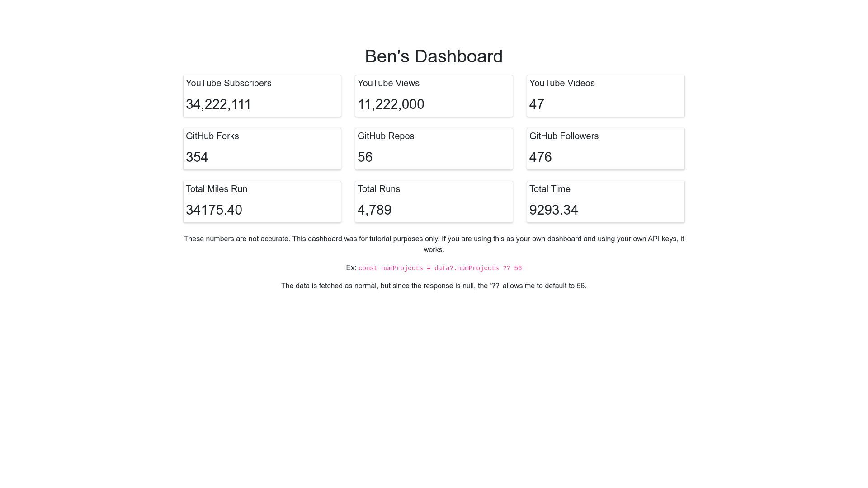The width and height of the screenshot is (868, 488).
Task: Select the YouTube Subscribers card
Action: 262,96
